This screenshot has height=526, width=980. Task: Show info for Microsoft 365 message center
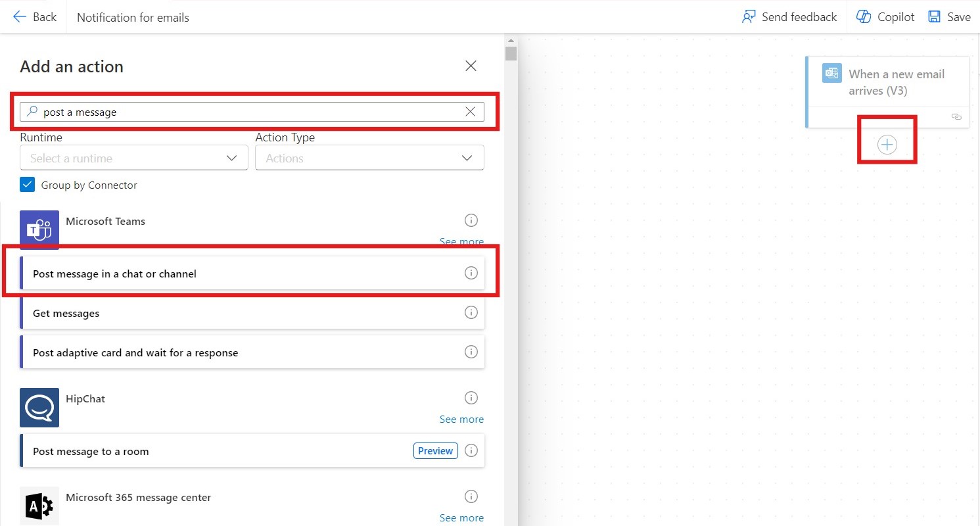[471, 496]
